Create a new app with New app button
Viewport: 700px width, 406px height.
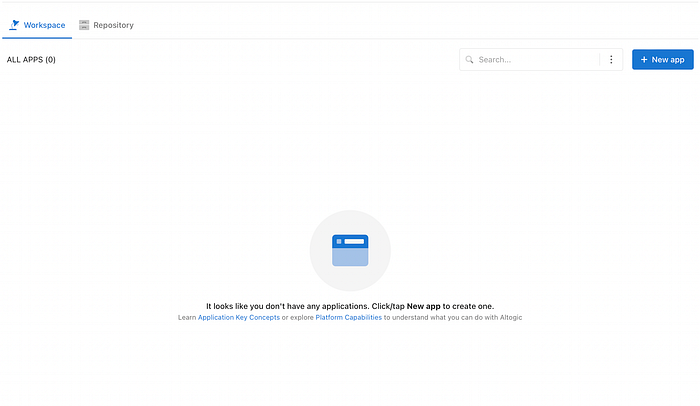coord(662,59)
